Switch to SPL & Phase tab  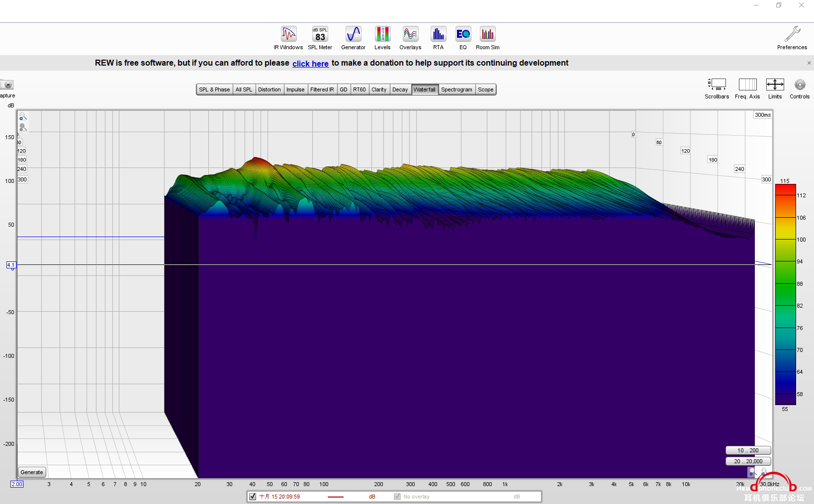(214, 89)
